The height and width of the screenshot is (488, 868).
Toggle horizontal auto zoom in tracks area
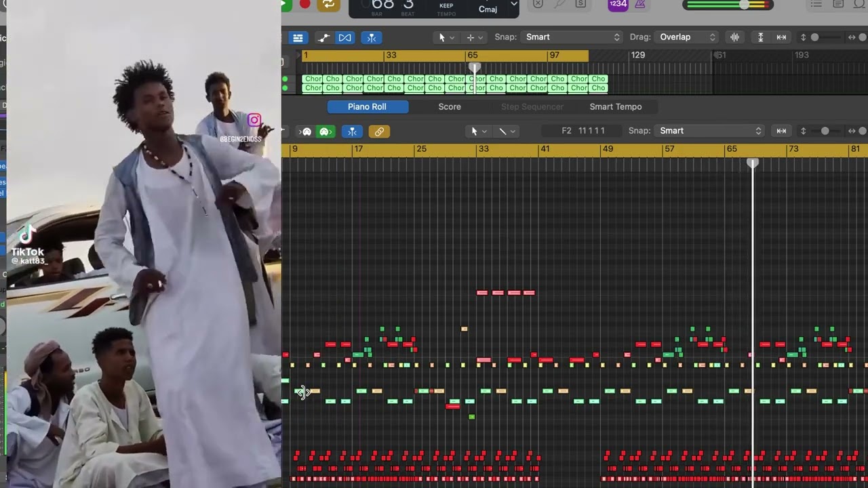click(x=781, y=37)
